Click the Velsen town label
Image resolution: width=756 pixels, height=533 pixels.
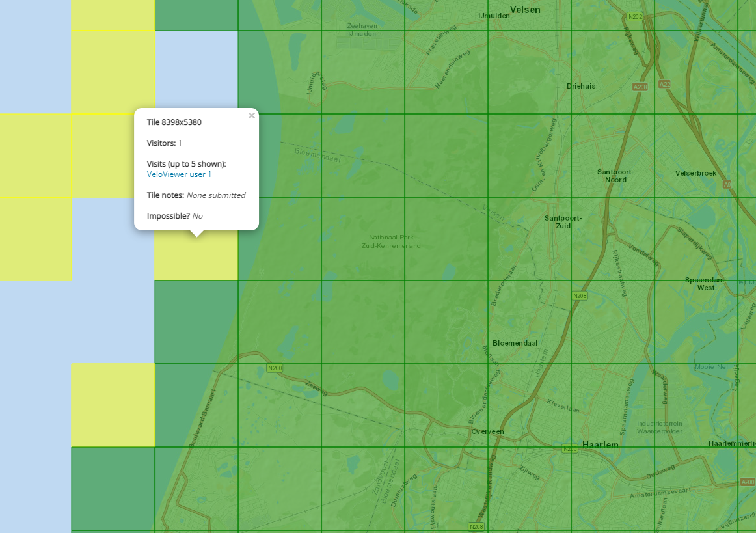[525, 10]
